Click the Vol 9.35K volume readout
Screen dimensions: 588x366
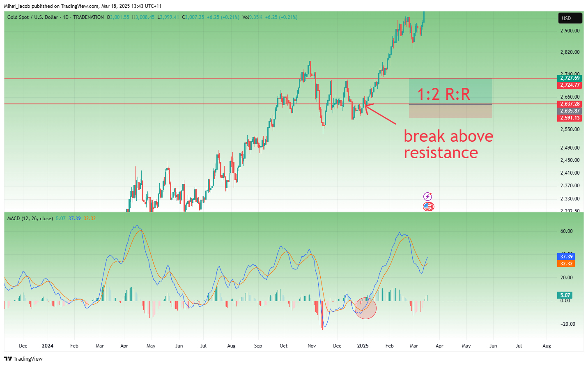click(x=253, y=17)
